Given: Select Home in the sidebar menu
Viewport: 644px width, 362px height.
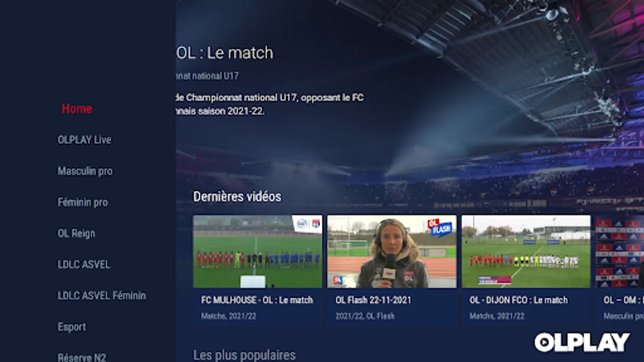Looking at the screenshot, I should point(77,109).
